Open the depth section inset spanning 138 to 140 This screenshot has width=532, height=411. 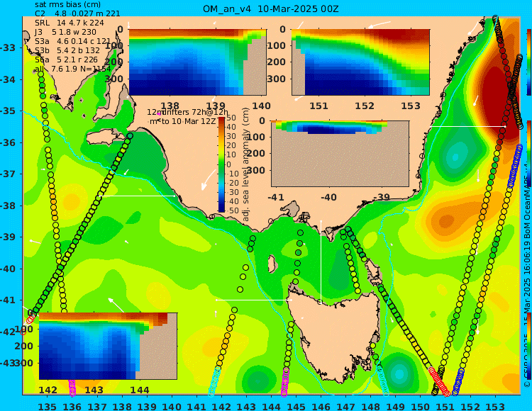(197, 62)
